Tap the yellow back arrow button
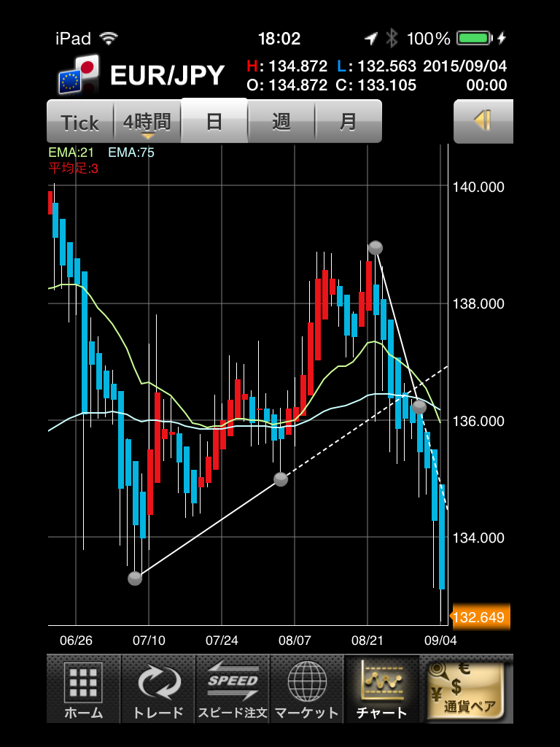This screenshot has height=747, width=560. (483, 122)
